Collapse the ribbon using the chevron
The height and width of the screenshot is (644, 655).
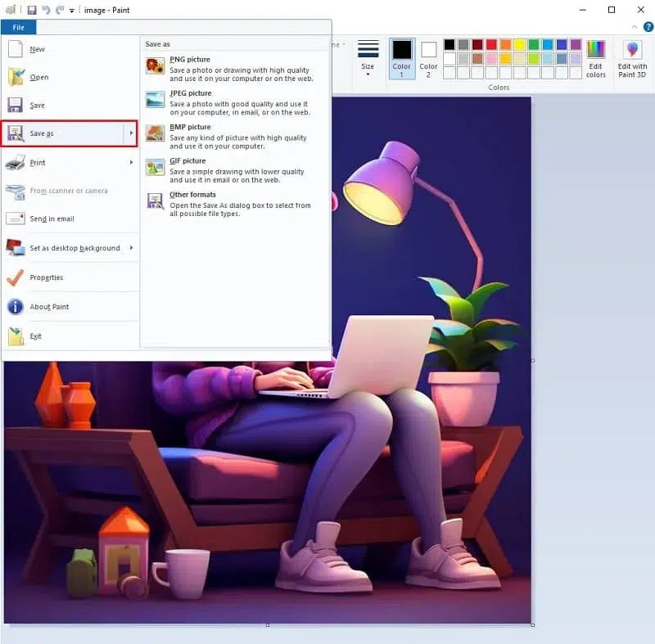635,27
